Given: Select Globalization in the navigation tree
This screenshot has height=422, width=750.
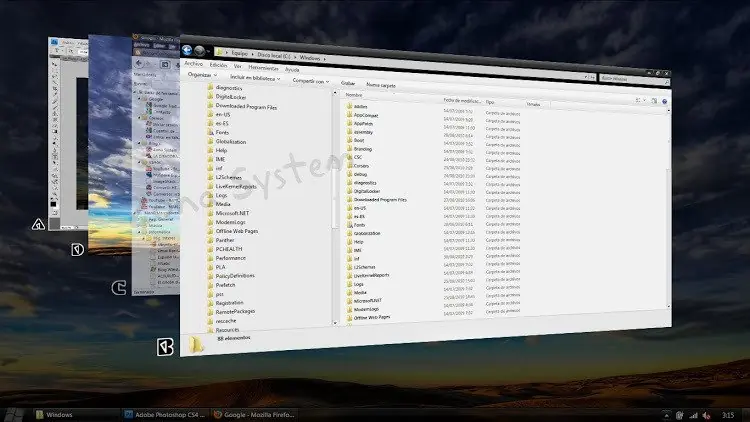Looking at the screenshot, I should [x=231, y=142].
